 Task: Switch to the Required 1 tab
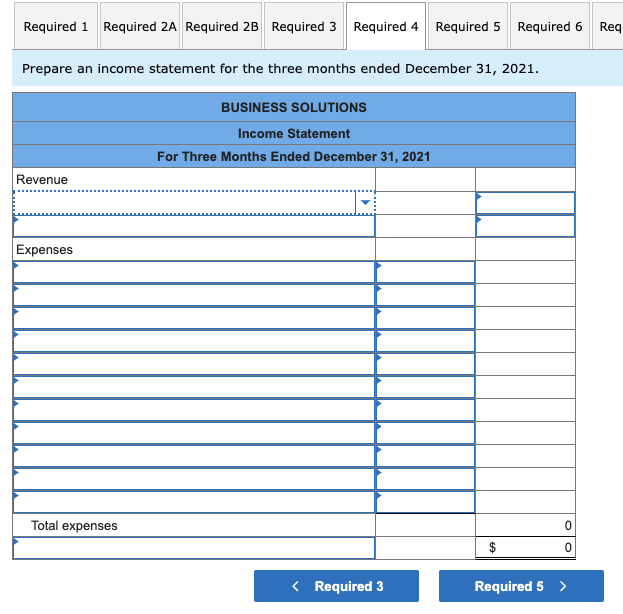pyautogui.click(x=56, y=26)
